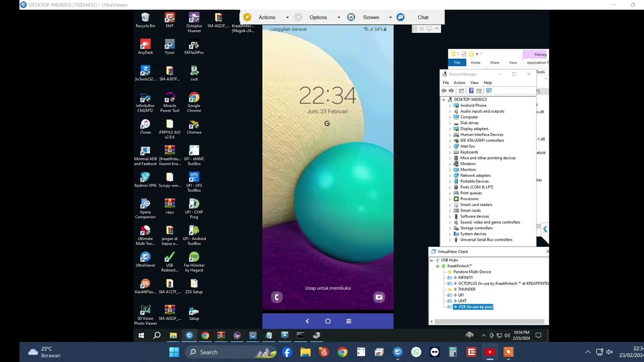Open iTunes desktop shortcut
Viewport: 644px width, 362px height.
[x=145, y=127]
